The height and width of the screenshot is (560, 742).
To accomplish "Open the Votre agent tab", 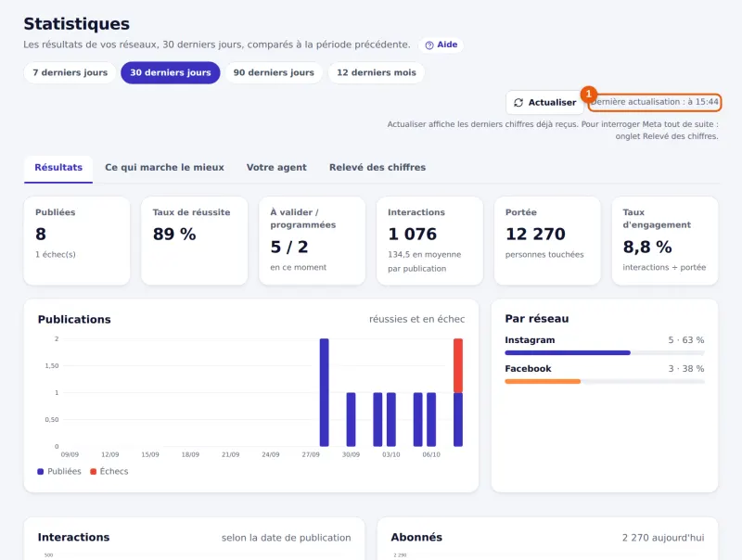I will [276, 168].
